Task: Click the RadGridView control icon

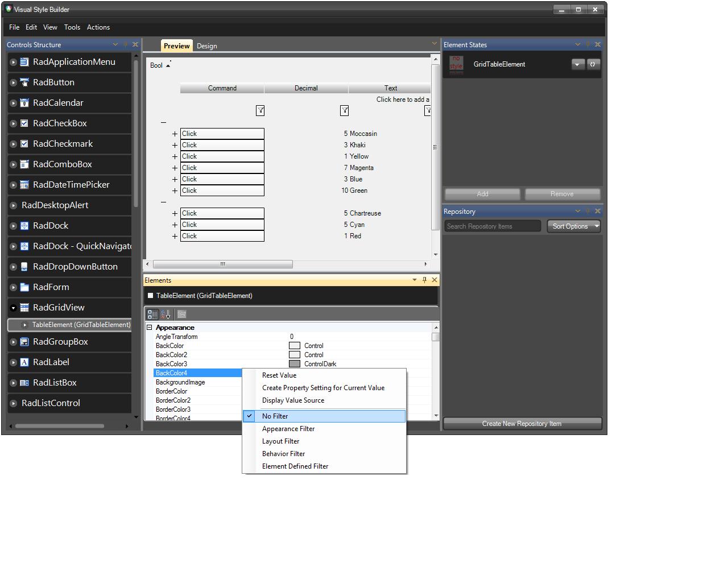Action: click(24, 308)
